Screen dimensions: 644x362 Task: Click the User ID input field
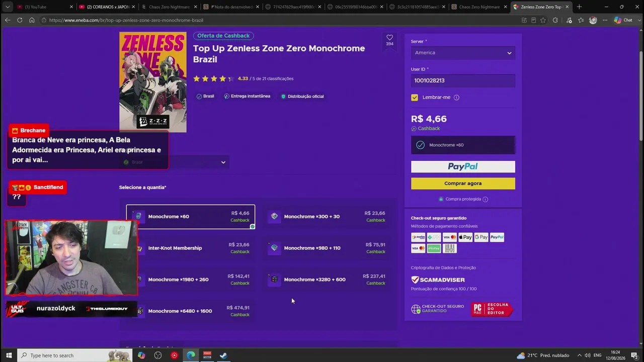pyautogui.click(x=463, y=80)
